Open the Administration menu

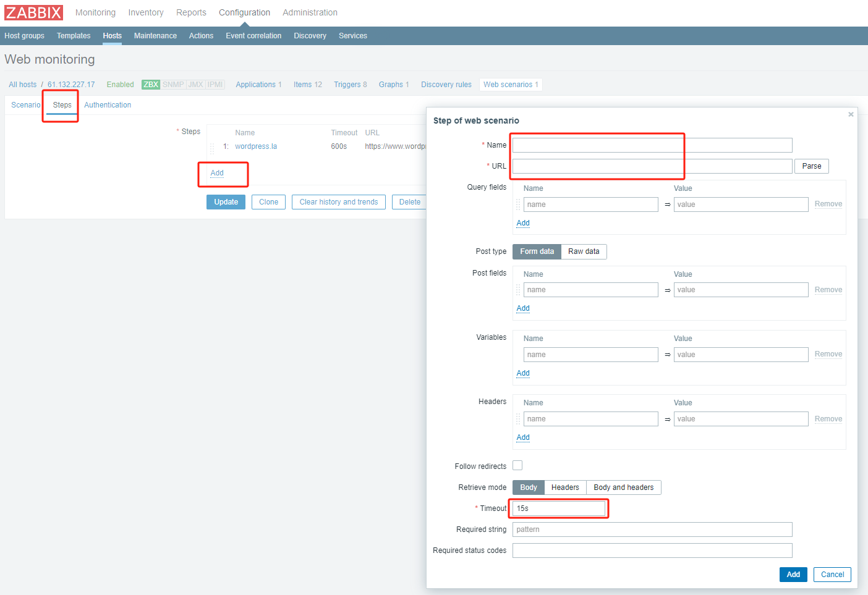tap(310, 12)
